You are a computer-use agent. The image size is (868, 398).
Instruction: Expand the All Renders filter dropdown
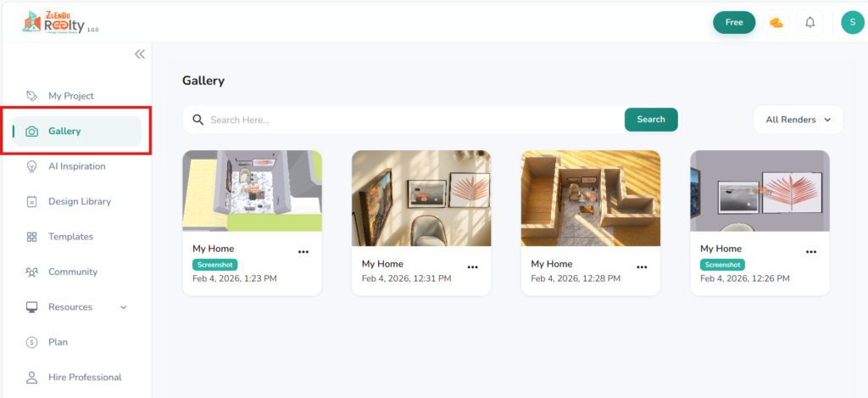click(x=798, y=120)
